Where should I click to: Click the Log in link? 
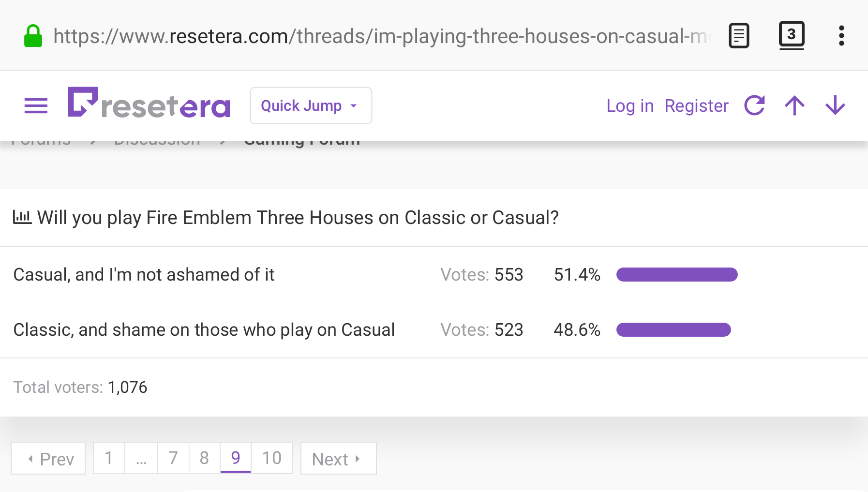tap(630, 105)
